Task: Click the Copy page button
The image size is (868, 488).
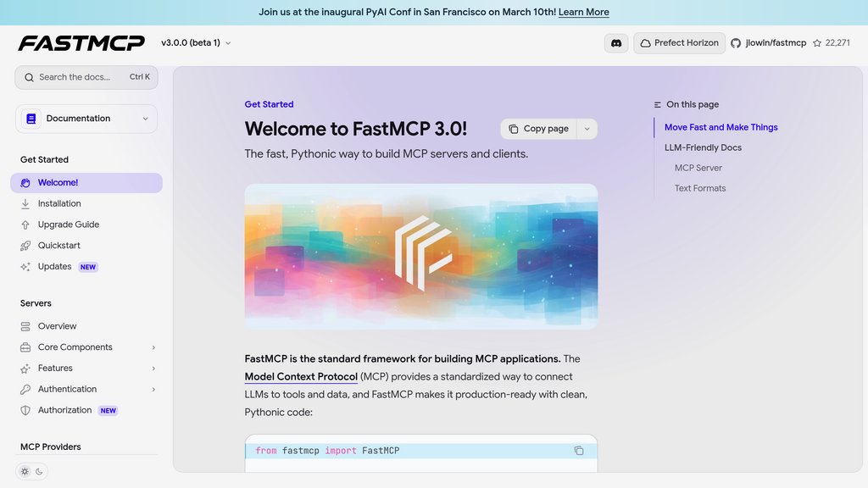Action: click(x=538, y=129)
